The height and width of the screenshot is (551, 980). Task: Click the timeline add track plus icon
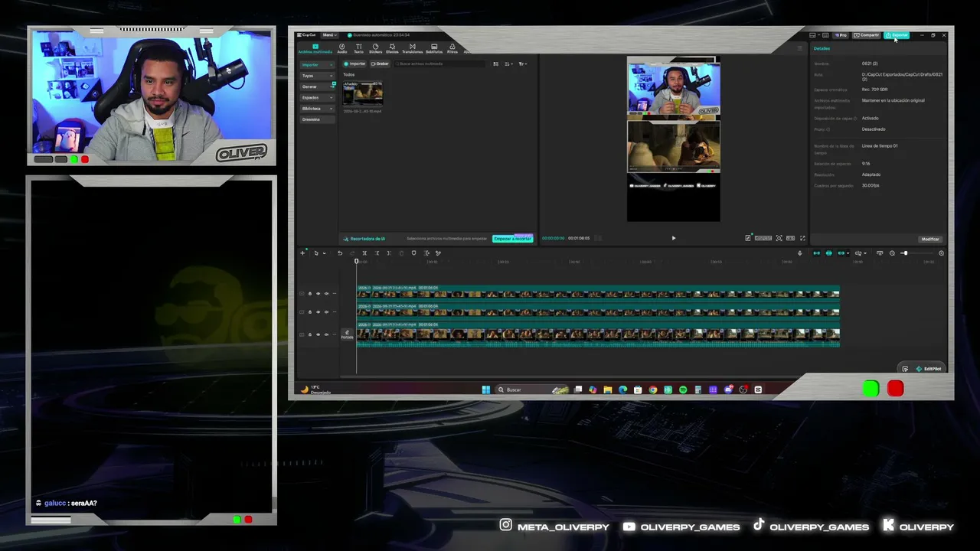(x=303, y=253)
